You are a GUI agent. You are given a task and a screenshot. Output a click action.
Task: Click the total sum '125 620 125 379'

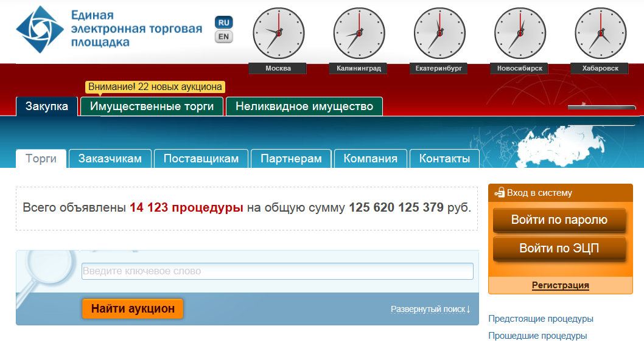click(x=396, y=207)
